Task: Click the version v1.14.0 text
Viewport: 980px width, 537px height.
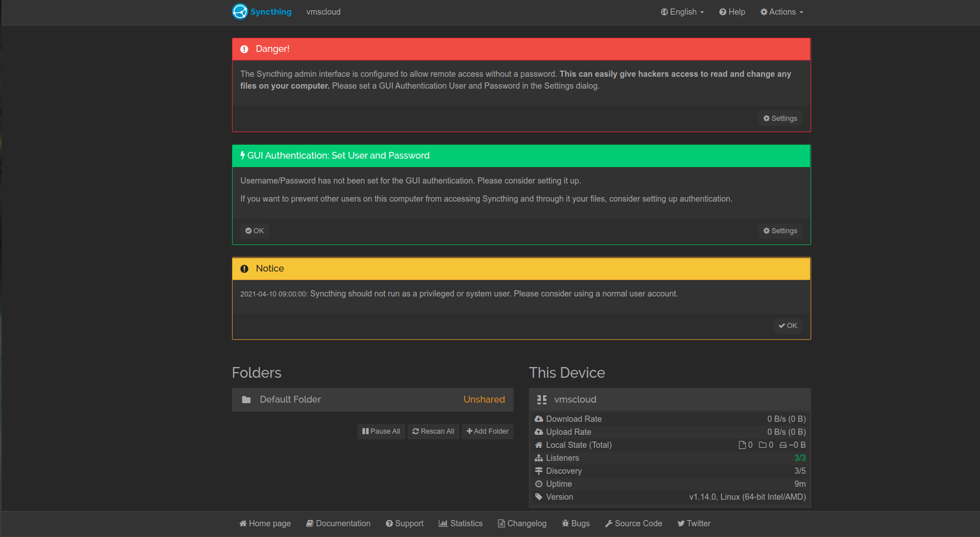Action: coord(747,497)
